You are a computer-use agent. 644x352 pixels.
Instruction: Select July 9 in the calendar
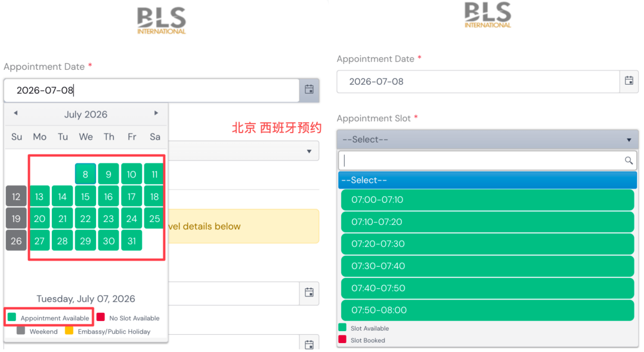tap(109, 174)
